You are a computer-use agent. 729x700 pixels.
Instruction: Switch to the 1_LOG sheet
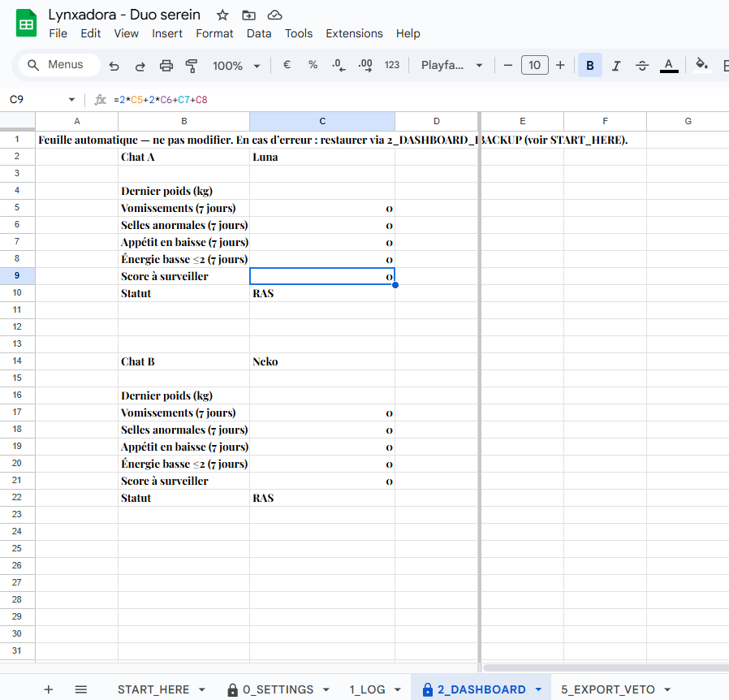coord(367,689)
